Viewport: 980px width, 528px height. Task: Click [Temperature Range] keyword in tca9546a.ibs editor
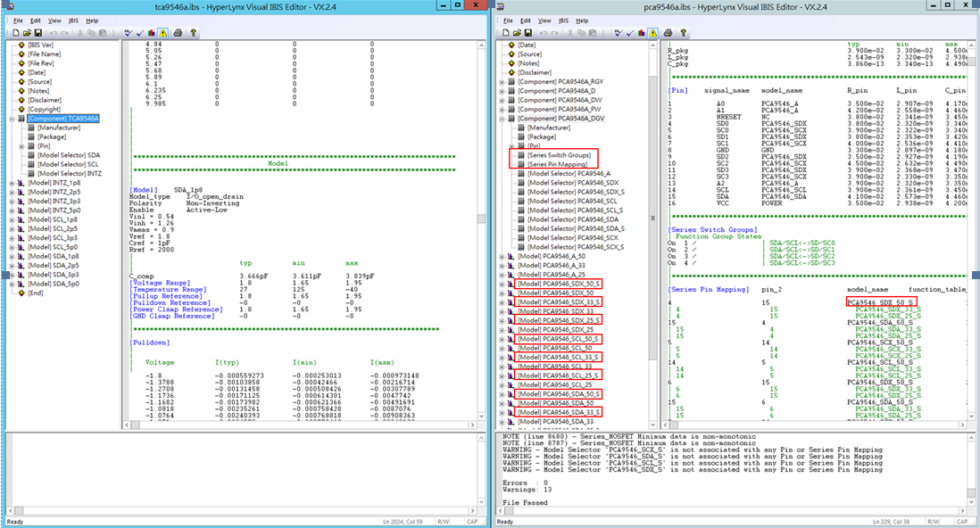[x=167, y=289]
